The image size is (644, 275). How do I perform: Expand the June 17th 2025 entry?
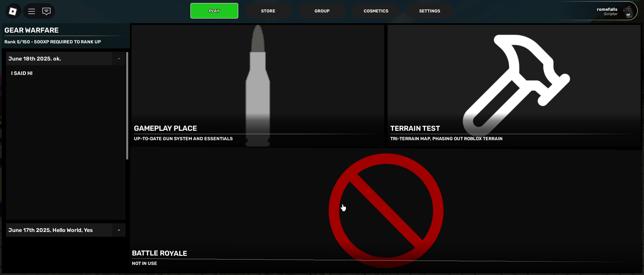tap(119, 230)
